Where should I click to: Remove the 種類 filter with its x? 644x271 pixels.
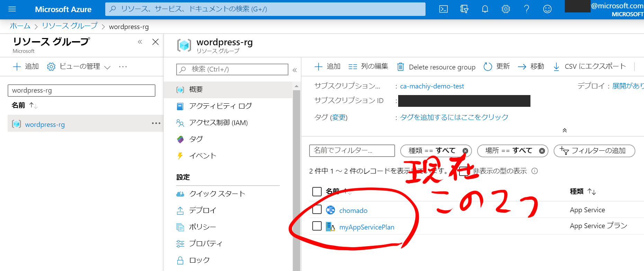(x=465, y=151)
